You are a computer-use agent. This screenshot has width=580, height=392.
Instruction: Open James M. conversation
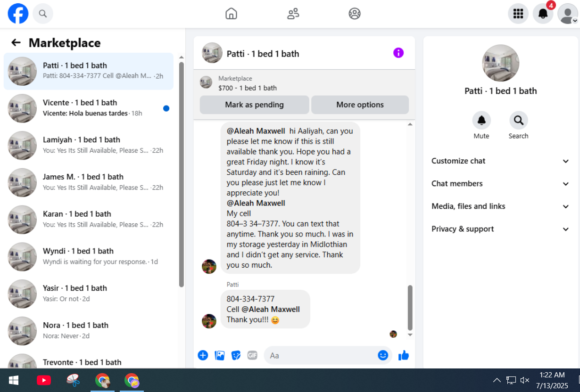point(89,183)
